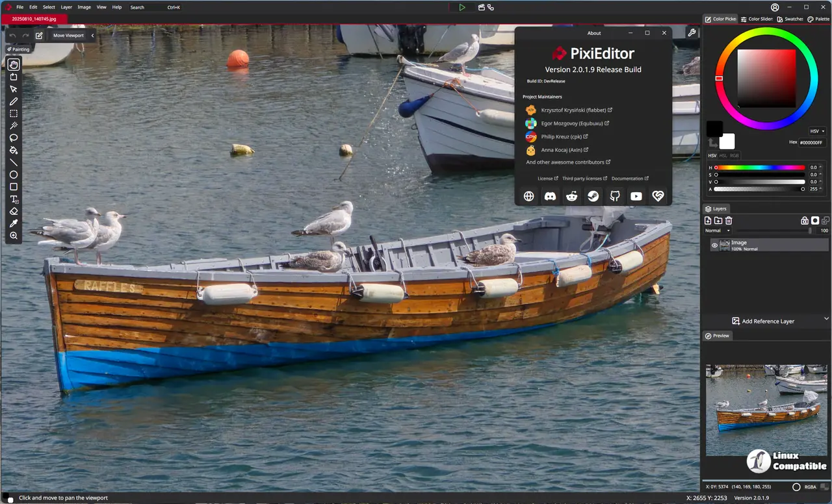Open the Normal blend mode dropdown
The width and height of the screenshot is (832, 504).
[x=718, y=231]
